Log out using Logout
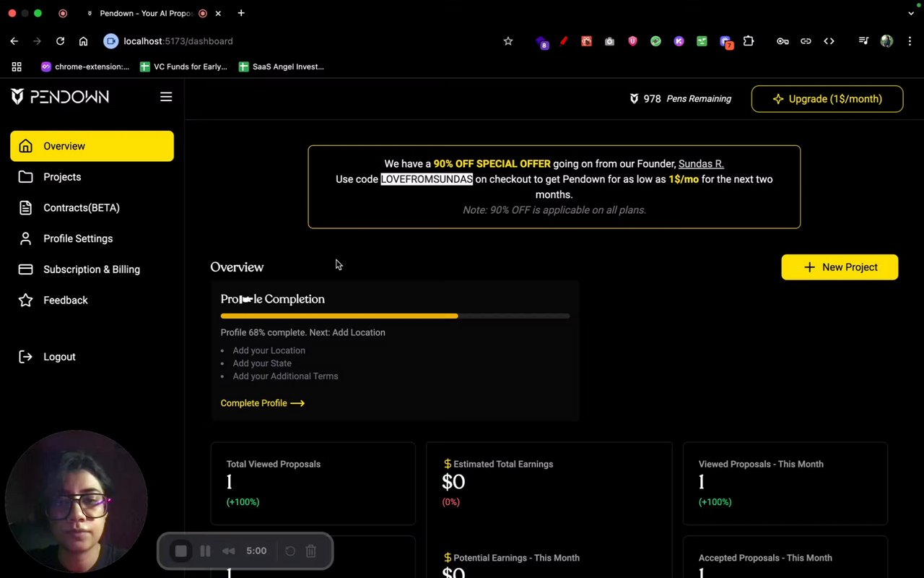Viewport: 924px width, 578px height. (92, 357)
